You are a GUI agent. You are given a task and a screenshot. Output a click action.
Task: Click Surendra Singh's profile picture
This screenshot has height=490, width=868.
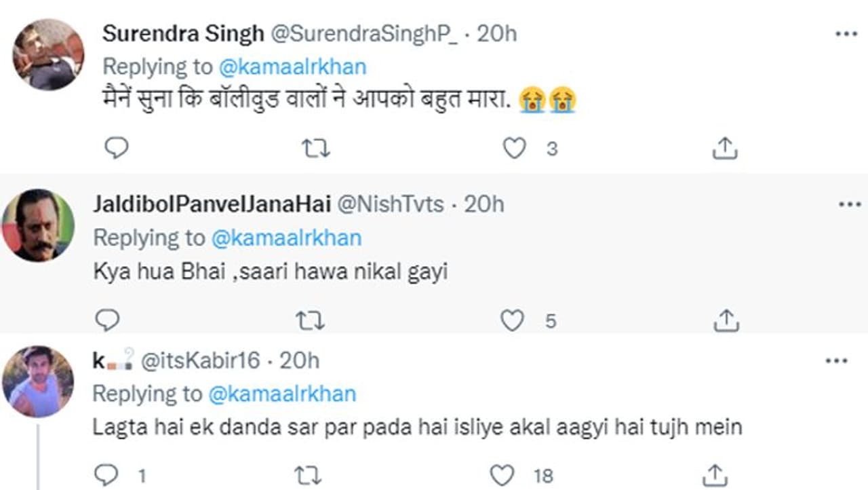48,54
